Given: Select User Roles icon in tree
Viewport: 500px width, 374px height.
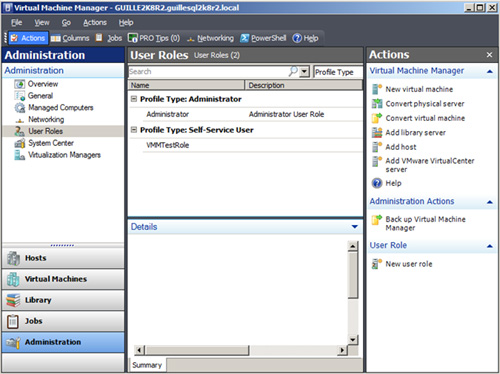Looking at the screenshot, I should (x=19, y=131).
